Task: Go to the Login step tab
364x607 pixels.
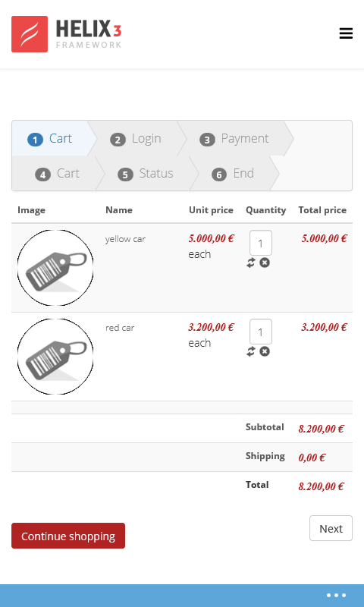Action: (x=136, y=139)
